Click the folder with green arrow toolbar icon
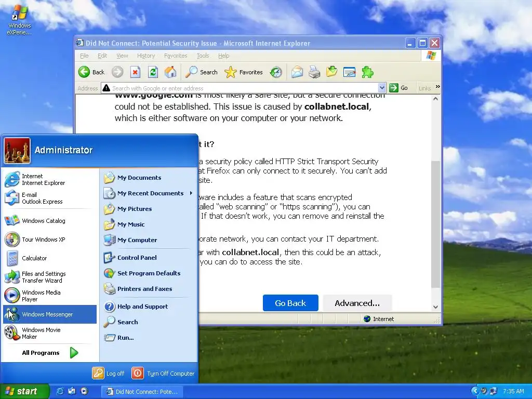This screenshot has height=399, width=532. (331, 72)
